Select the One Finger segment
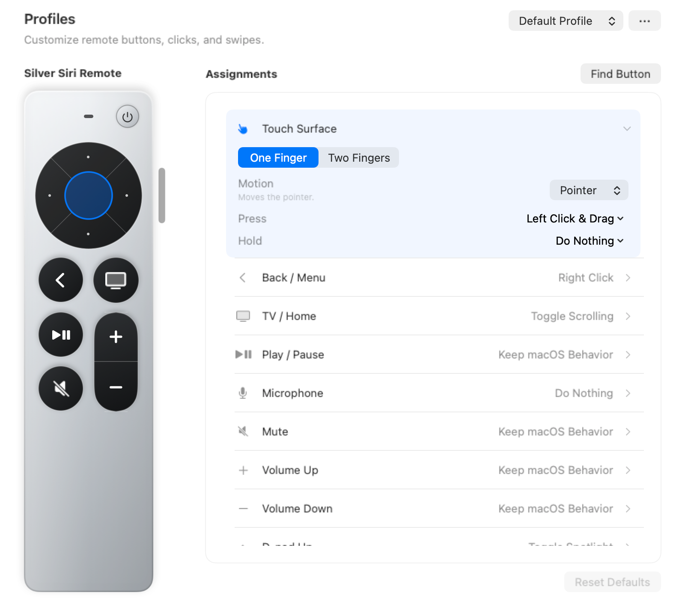The height and width of the screenshot is (616, 685). 278,157
